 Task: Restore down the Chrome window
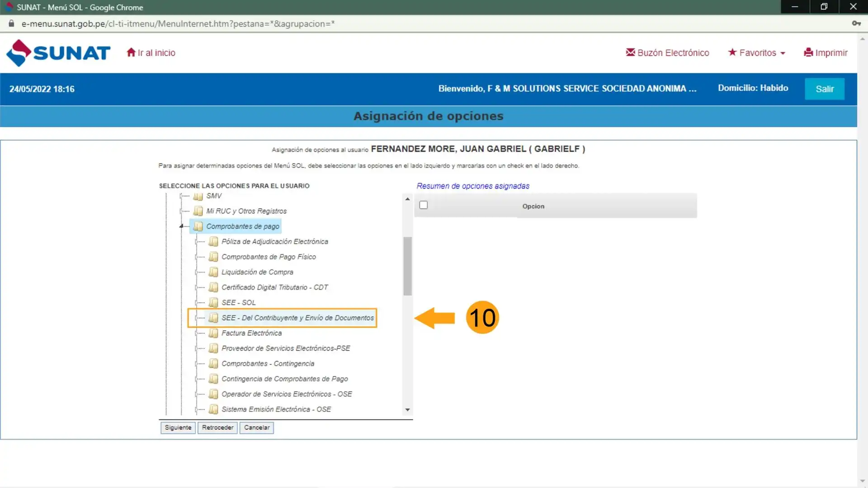point(824,7)
